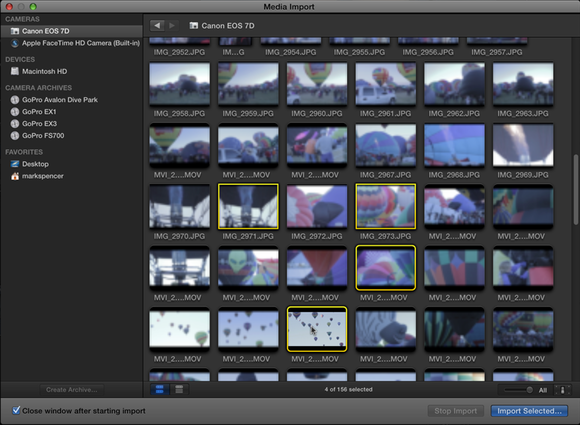Click the clip appearance switch icon next to All
This screenshot has height=425, width=580.
562,390
